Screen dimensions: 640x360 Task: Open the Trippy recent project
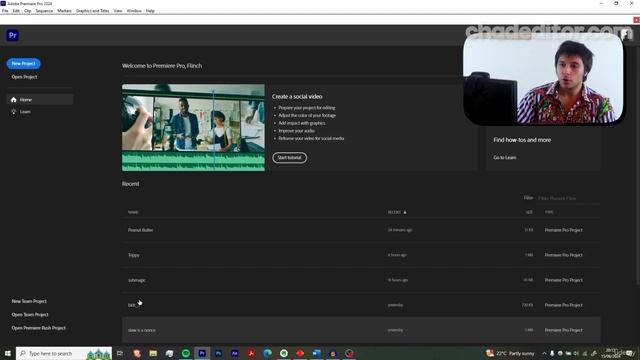point(361,255)
